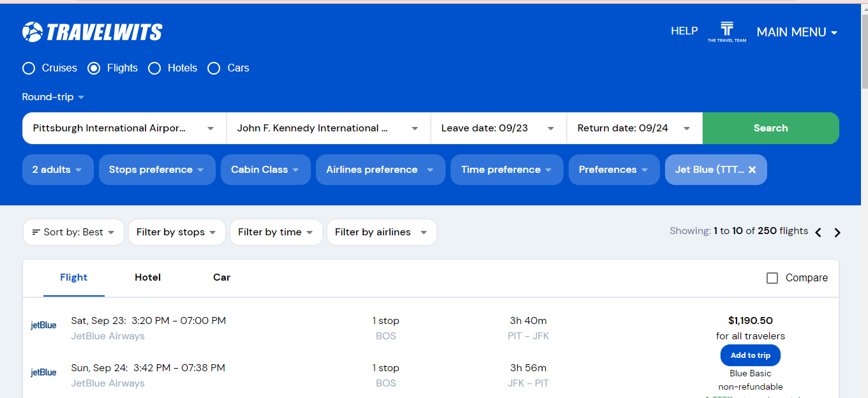
Task: Enable the Compare checkbox
Action: pyautogui.click(x=772, y=278)
